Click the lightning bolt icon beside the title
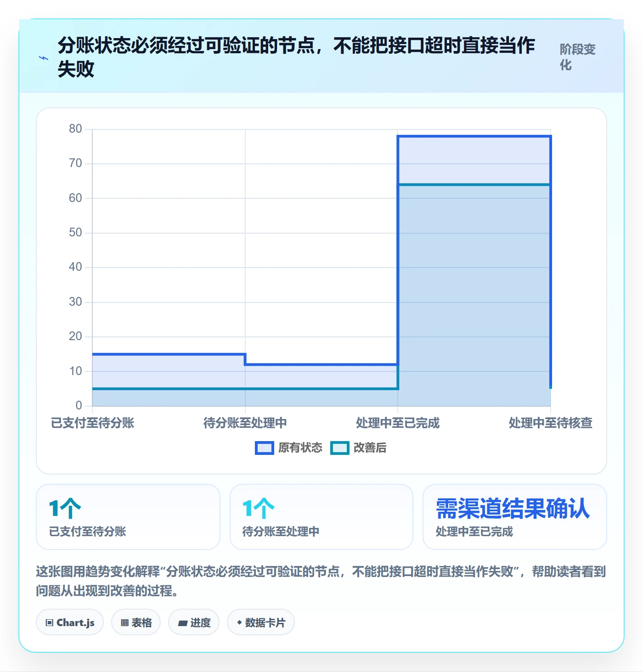The image size is (643, 672). tap(44, 58)
